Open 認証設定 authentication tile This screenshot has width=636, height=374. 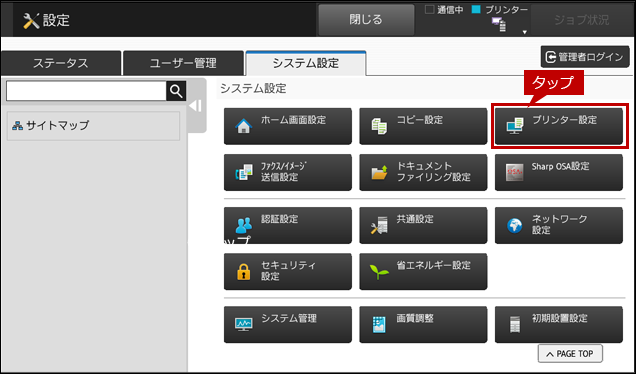(x=288, y=226)
